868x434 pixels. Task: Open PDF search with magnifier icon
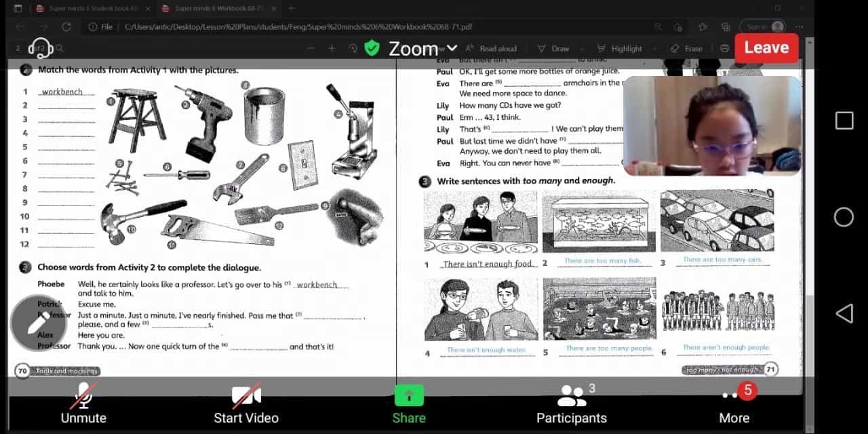(x=60, y=48)
